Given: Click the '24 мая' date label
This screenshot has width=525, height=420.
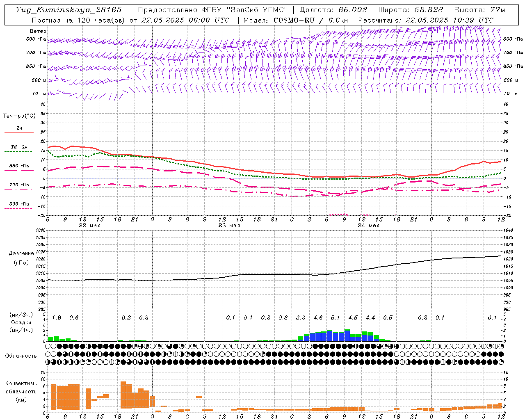Looking at the screenshot, I should pyautogui.click(x=368, y=226).
